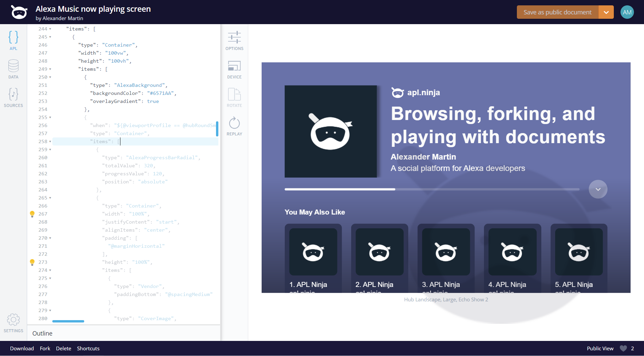Click the ROTATE device icon
The image size is (644, 356).
[234, 98]
